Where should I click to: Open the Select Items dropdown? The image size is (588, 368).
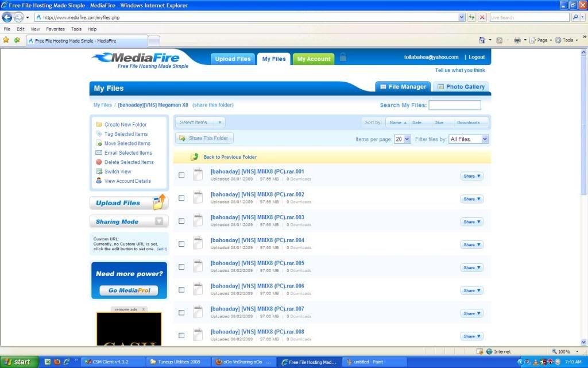click(x=200, y=122)
